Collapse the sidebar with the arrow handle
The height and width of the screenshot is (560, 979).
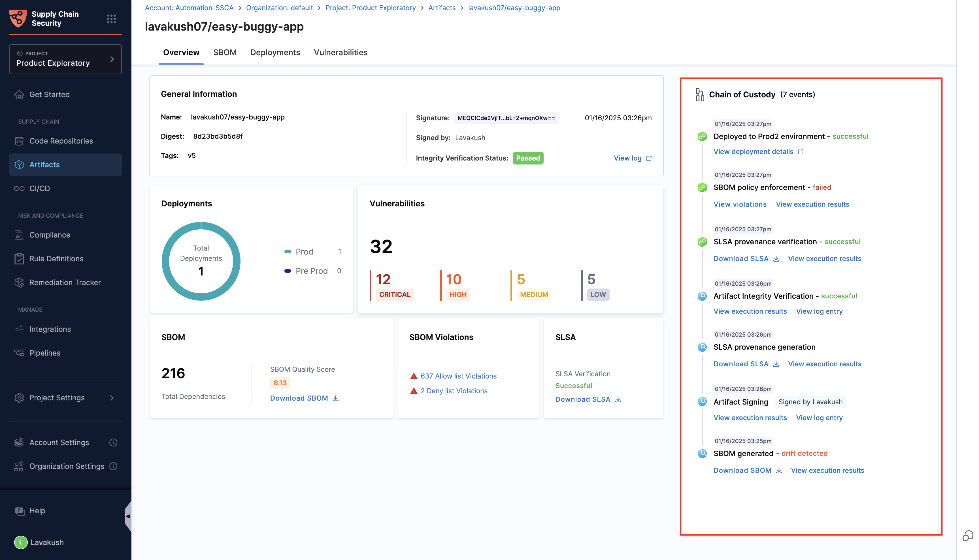point(127,516)
